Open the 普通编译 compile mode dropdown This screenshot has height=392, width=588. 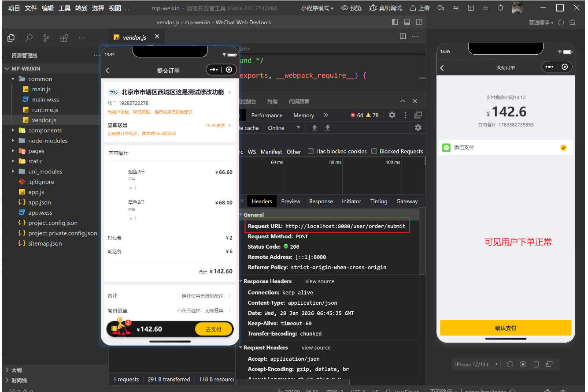(541, 22)
